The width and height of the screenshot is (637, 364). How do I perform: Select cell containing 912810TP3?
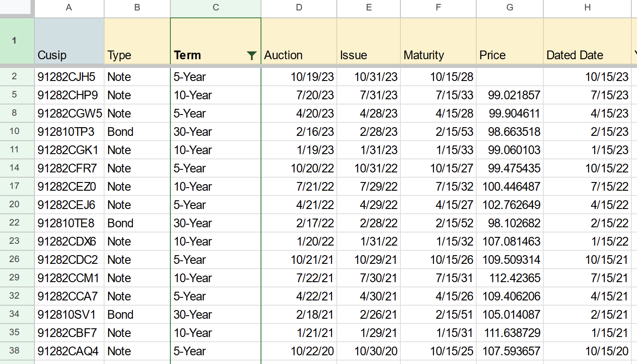(69, 131)
